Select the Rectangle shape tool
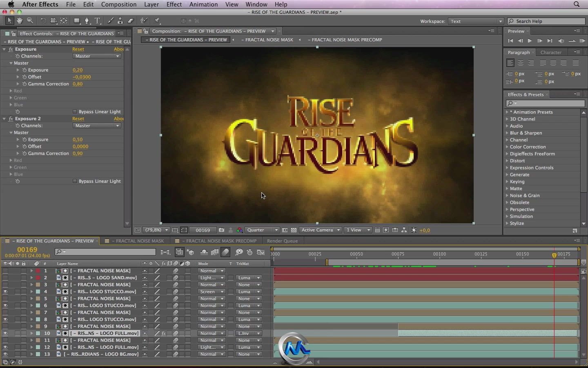 77,20
